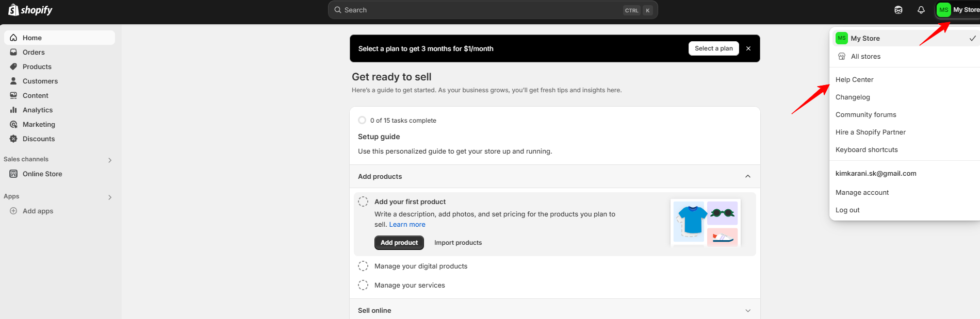Image resolution: width=980 pixels, height=319 pixels.
Task: Toggle 'Manage your services' task circle
Action: tap(363, 285)
